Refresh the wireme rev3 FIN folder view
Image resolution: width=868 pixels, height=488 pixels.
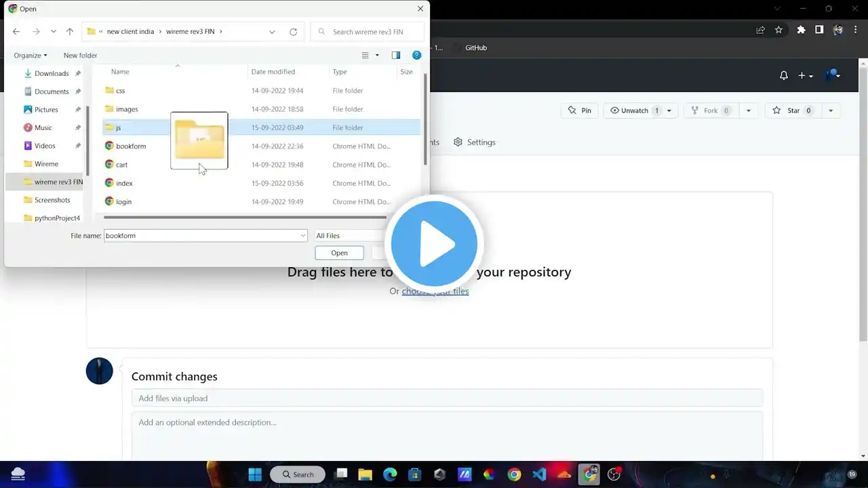293,32
